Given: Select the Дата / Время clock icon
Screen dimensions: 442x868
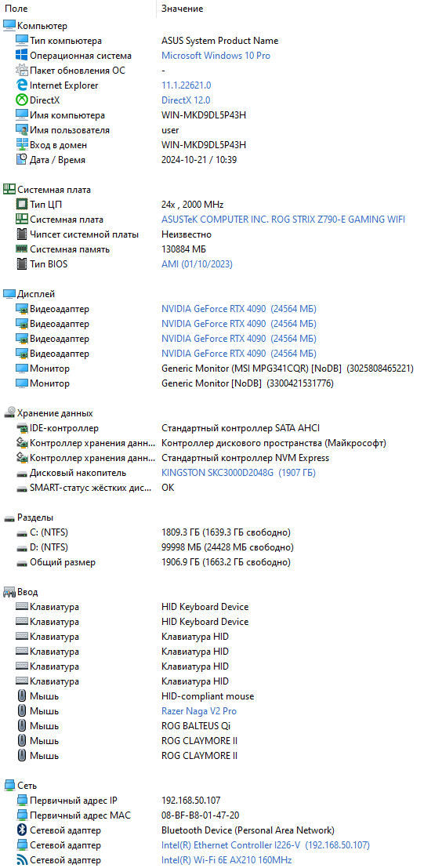Looking at the screenshot, I should [x=22, y=159].
